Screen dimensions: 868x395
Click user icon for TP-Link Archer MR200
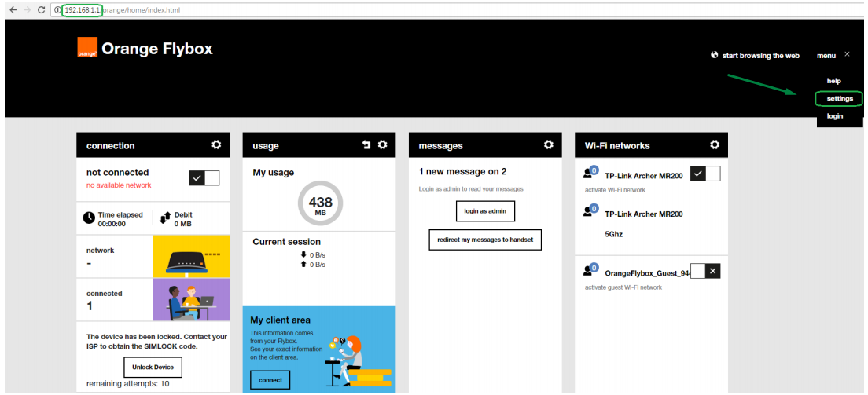click(x=590, y=172)
